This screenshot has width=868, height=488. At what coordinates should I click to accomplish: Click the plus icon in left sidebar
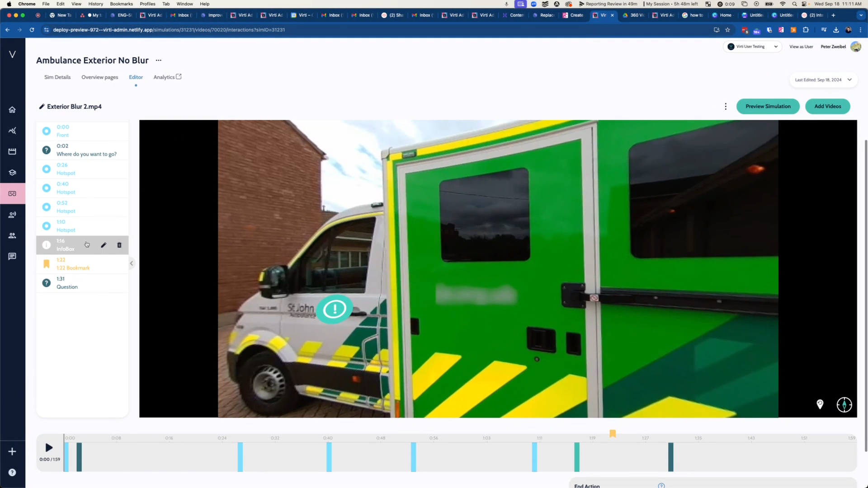click(x=12, y=451)
